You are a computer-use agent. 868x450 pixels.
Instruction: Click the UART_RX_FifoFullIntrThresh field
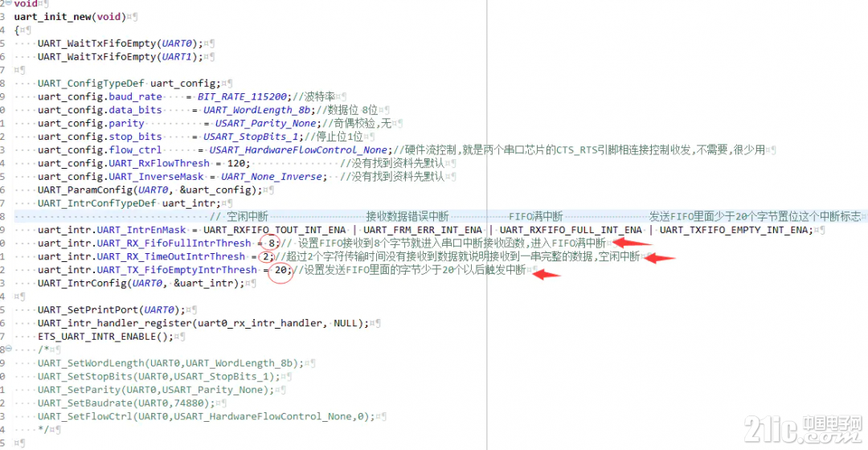[x=174, y=243]
